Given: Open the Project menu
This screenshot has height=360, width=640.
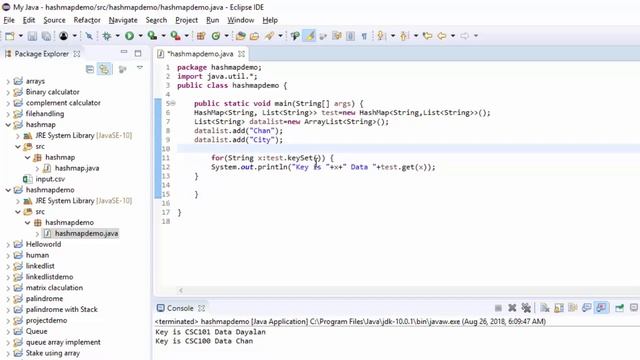Looking at the screenshot, I should pyautogui.click(x=187, y=20).
